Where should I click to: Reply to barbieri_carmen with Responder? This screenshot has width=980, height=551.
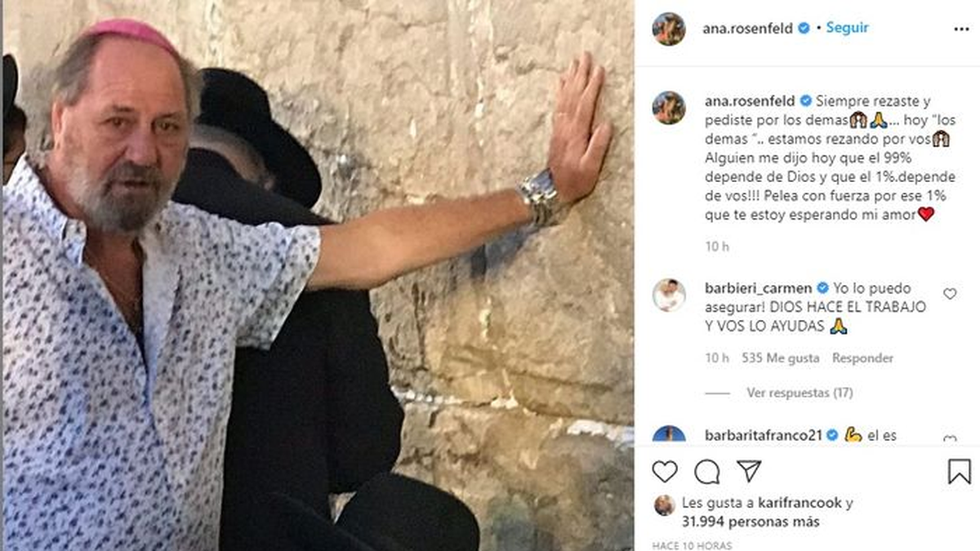click(862, 358)
